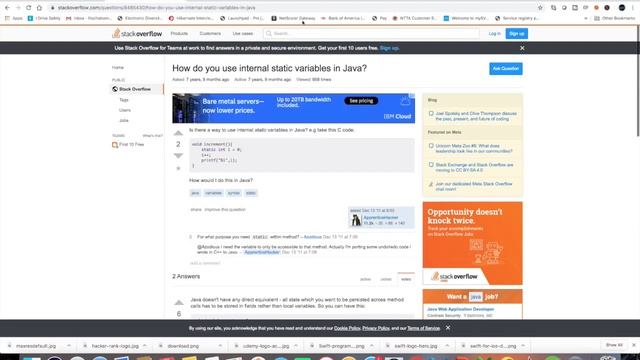Open Tags in the left sidebar
Image resolution: width=640 pixels, height=360 pixels.
coord(124,100)
